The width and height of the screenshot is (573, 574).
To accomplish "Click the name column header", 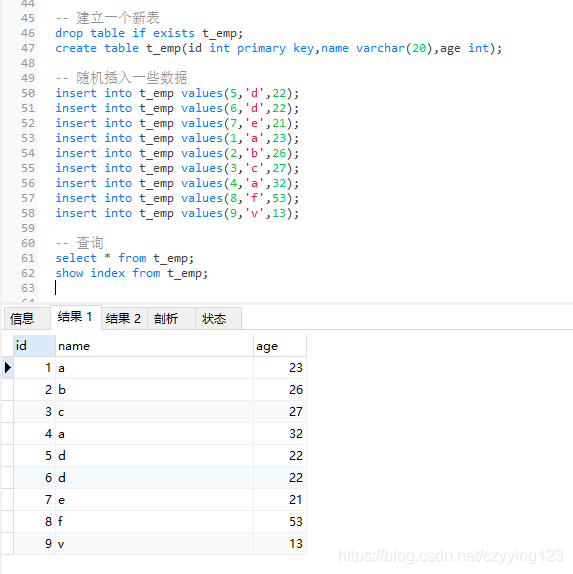I will (x=154, y=346).
